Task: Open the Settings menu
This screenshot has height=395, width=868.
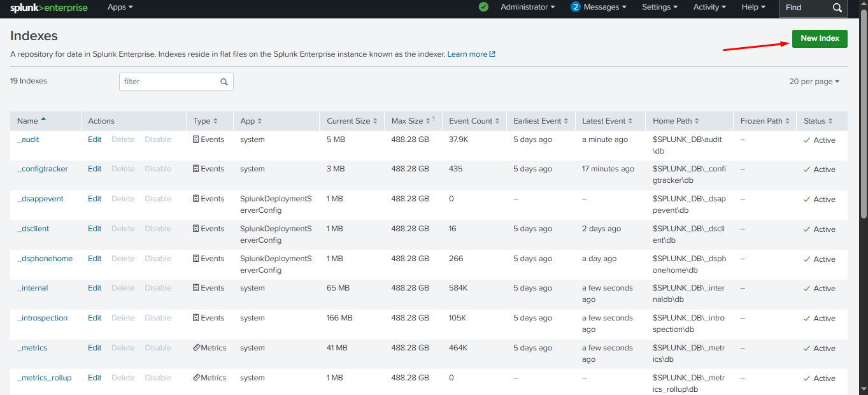Action: [x=659, y=7]
